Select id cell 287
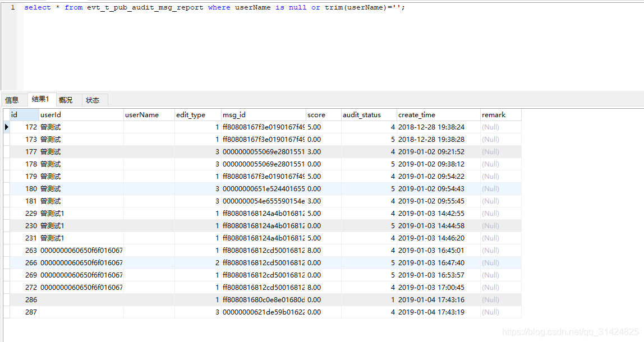Viewport: 644px width, 342px height. click(24, 312)
